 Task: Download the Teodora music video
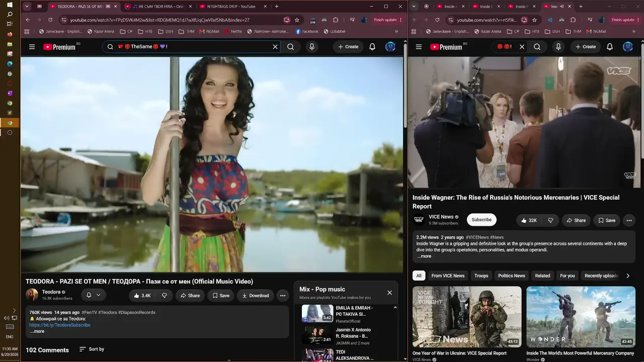click(256, 296)
